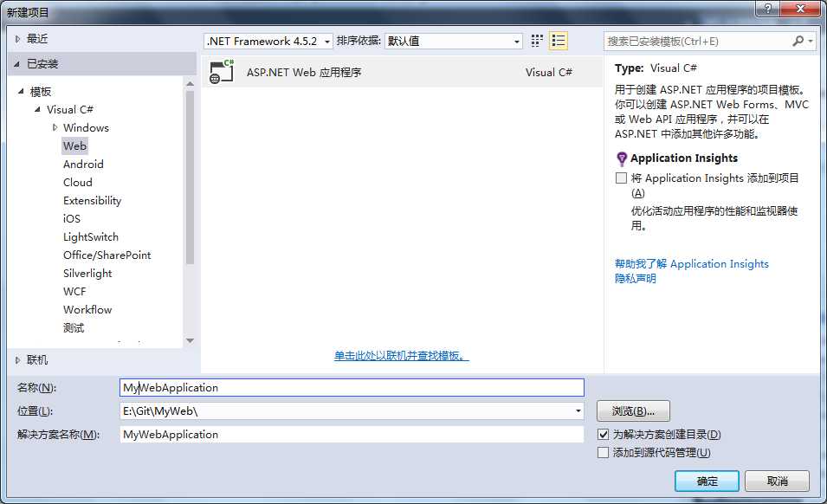This screenshot has width=827, height=504.
Task: Select the 测试 template category
Action: pos(74,328)
